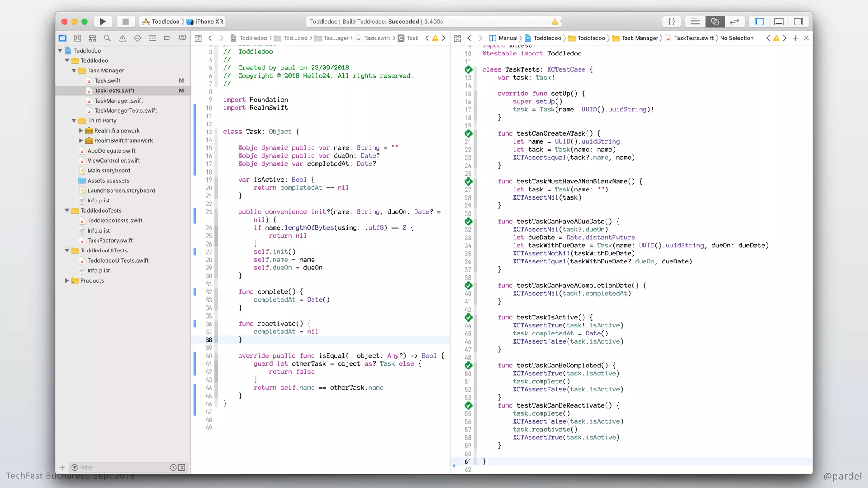Open the Issue navigator warning icon

[122, 38]
